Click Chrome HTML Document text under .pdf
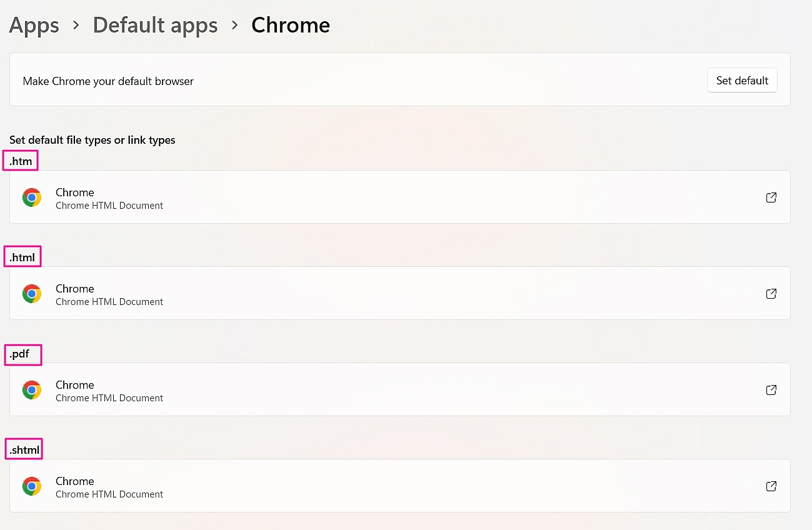812x530 pixels. click(x=109, y=398)
